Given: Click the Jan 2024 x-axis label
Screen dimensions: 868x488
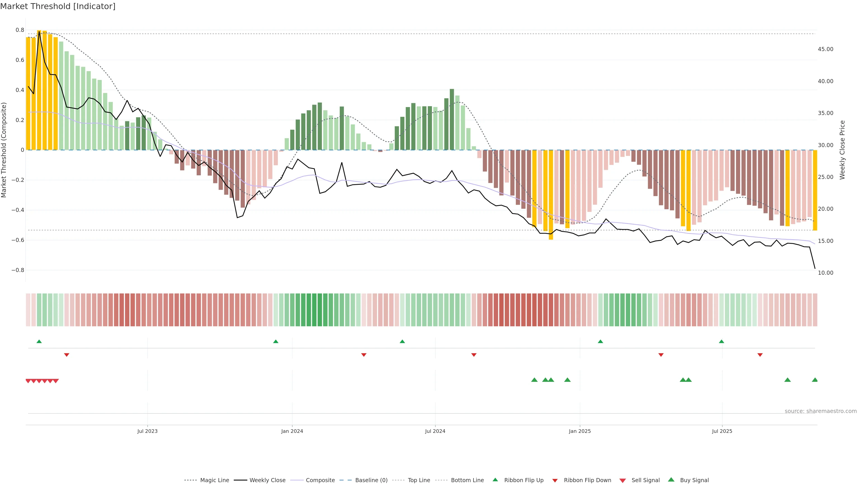Looking at the screenshot, I should [x=292, y=431].
